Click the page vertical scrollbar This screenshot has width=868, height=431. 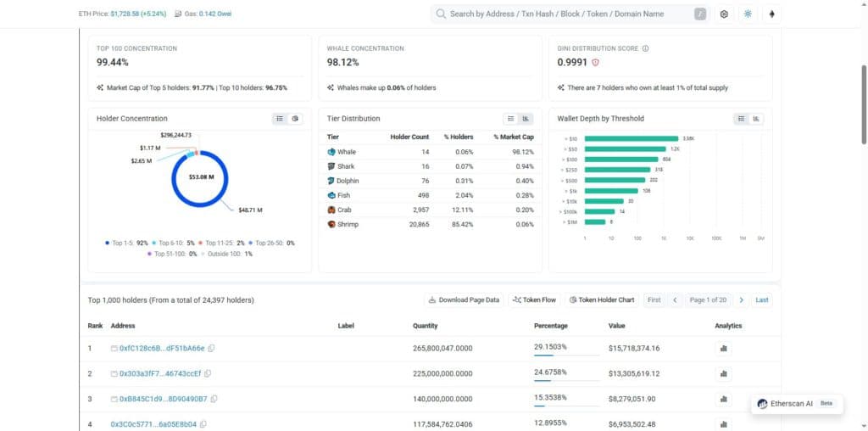point(864,105)
